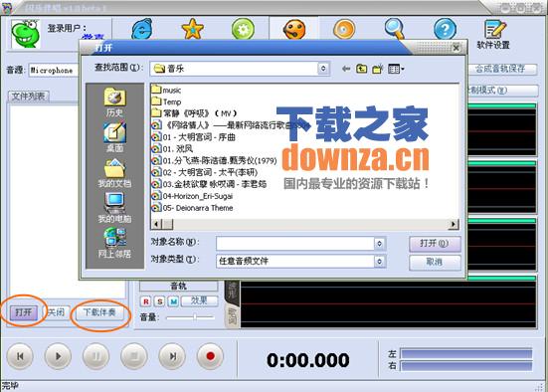The height and width of the screenshot is (392, 548).
Task: Open the 效果 effects button
Action: point(199,300)
